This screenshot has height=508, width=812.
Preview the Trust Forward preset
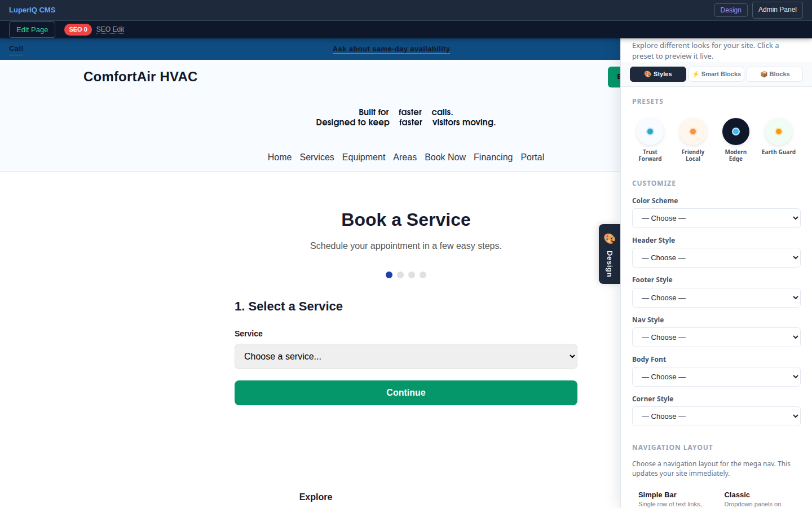click(x=650, y=130)
